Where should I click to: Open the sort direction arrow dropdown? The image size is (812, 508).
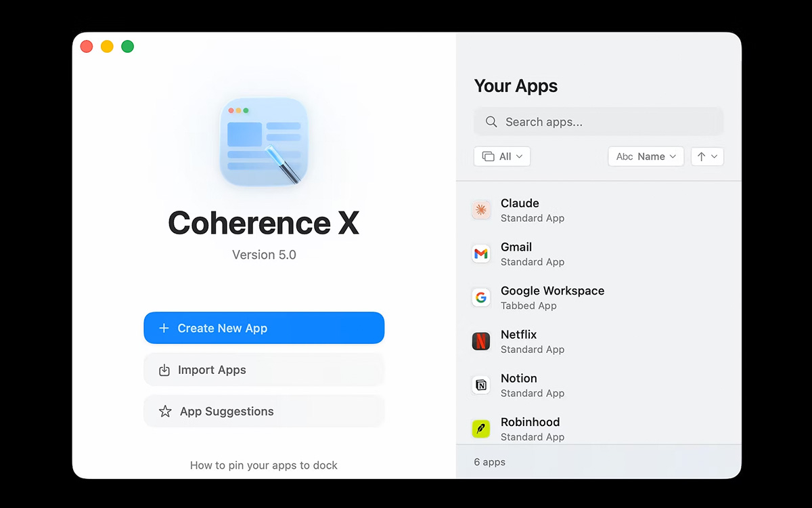pyautogui.click(x=707, y=156)
